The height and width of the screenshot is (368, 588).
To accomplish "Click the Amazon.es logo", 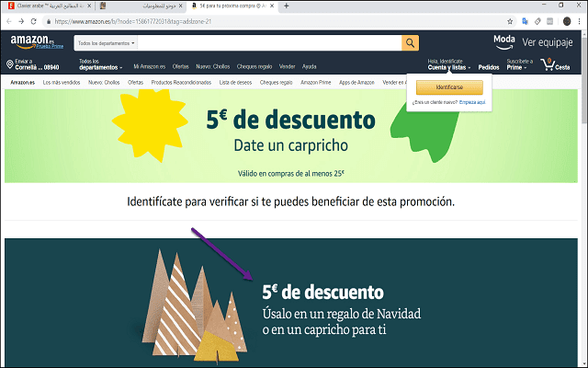I will 33,41.
